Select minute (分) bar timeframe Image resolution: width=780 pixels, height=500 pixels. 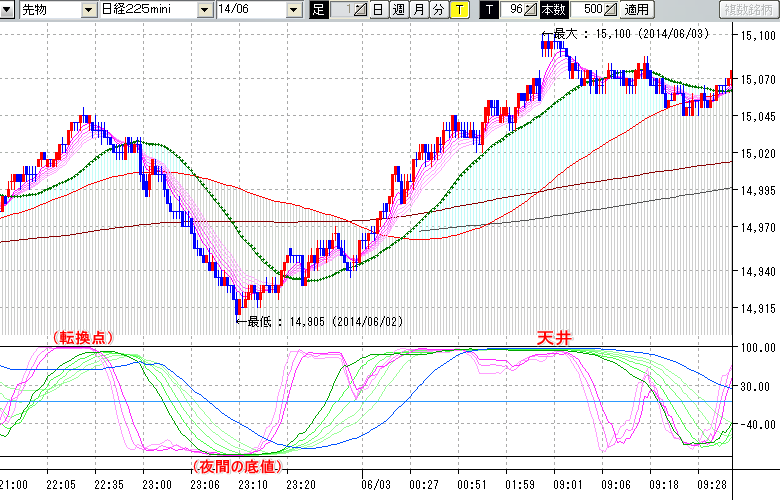438,10
